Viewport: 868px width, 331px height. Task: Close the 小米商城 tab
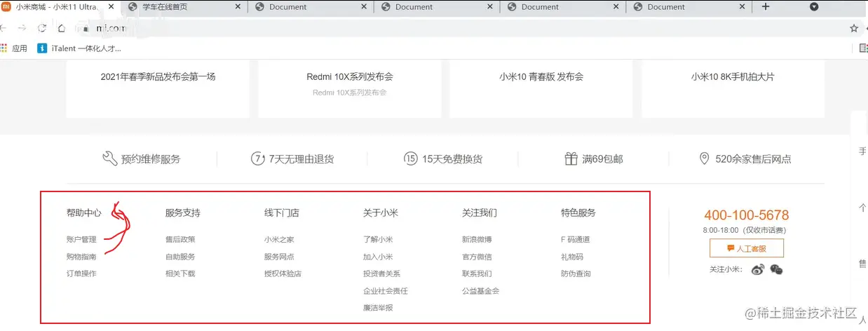pyautogui.click(x=111, y=7)
